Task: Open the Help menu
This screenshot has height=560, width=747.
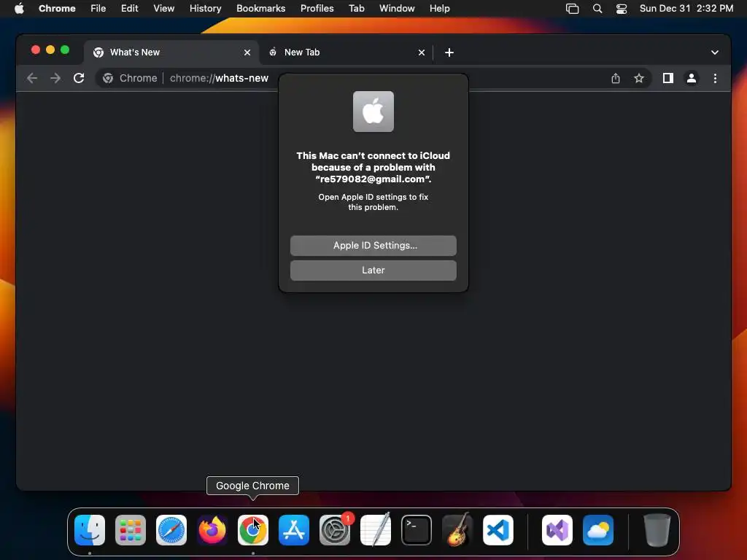Action: click(x=439, y=9)
